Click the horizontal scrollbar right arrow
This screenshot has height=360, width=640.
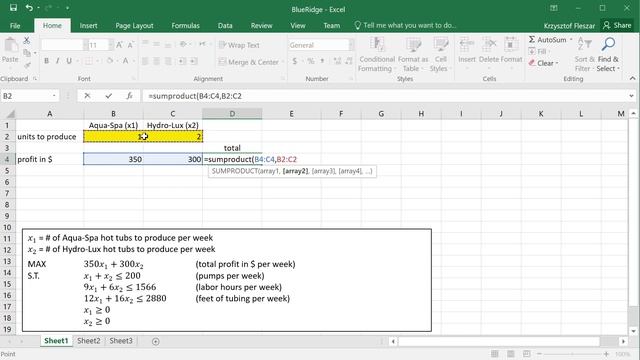click(623, 341)
